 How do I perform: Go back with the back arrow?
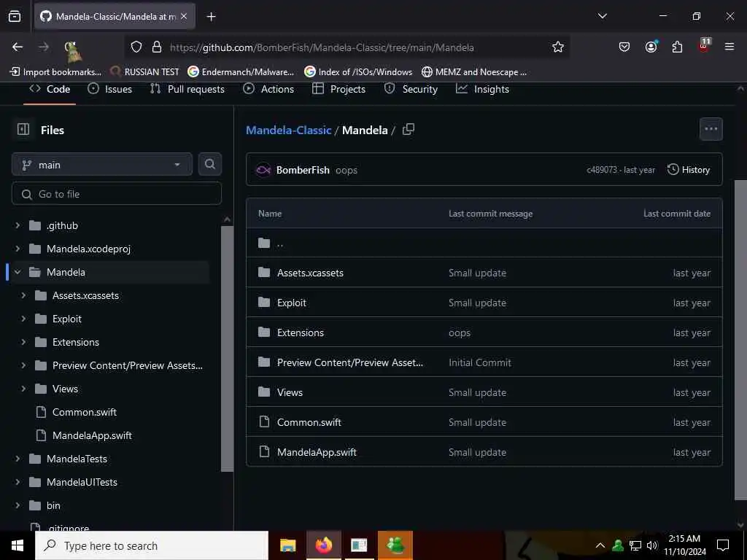tap(18, 47)
